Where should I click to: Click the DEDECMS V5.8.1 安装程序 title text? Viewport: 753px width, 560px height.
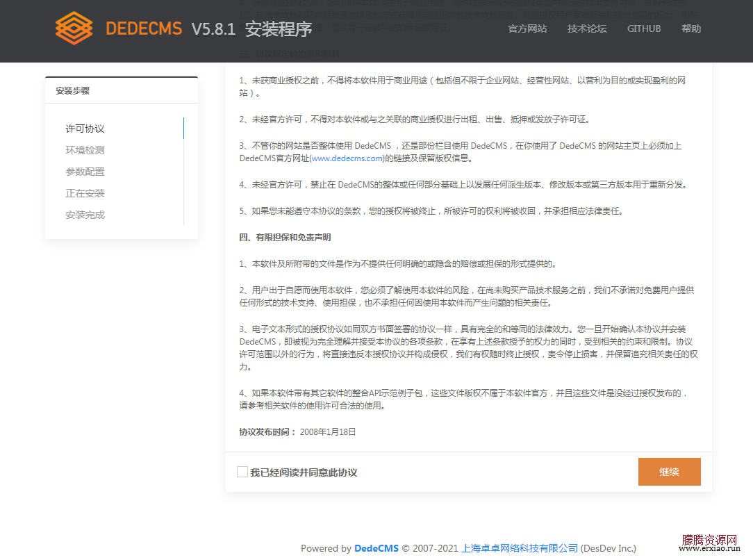click(x=209, y=28)
